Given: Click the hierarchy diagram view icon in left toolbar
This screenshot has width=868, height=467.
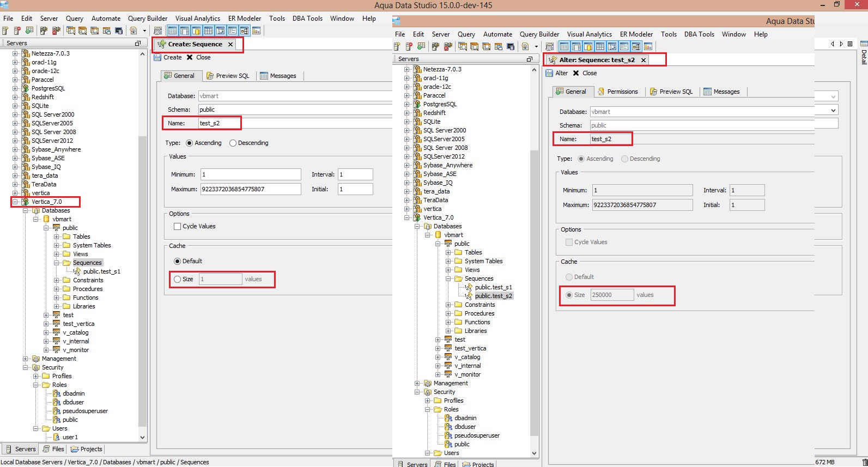Looking at the screenshot, I should point(244,31).
